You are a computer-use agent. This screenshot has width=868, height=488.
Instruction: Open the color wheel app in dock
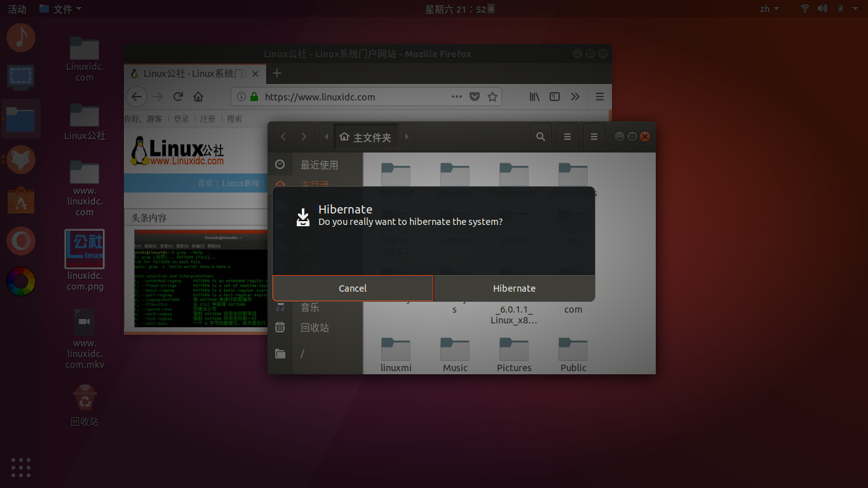pyautogui.click(x=21, y=281)
